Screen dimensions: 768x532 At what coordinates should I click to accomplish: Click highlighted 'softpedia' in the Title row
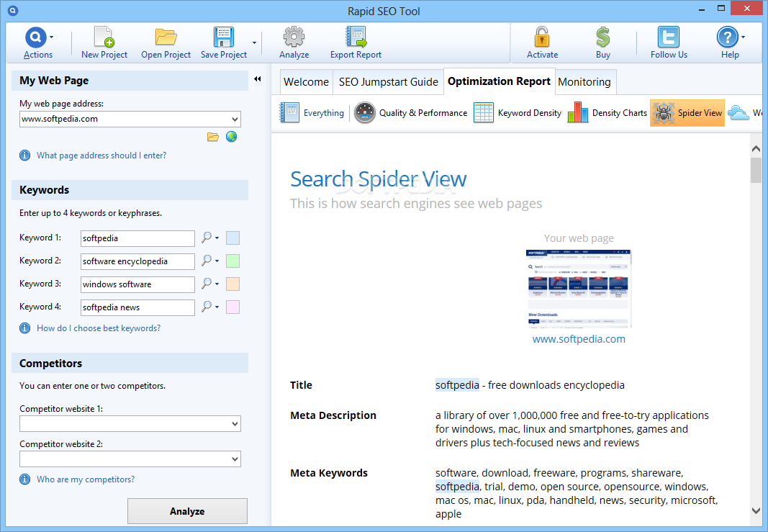tap(457, 385)
